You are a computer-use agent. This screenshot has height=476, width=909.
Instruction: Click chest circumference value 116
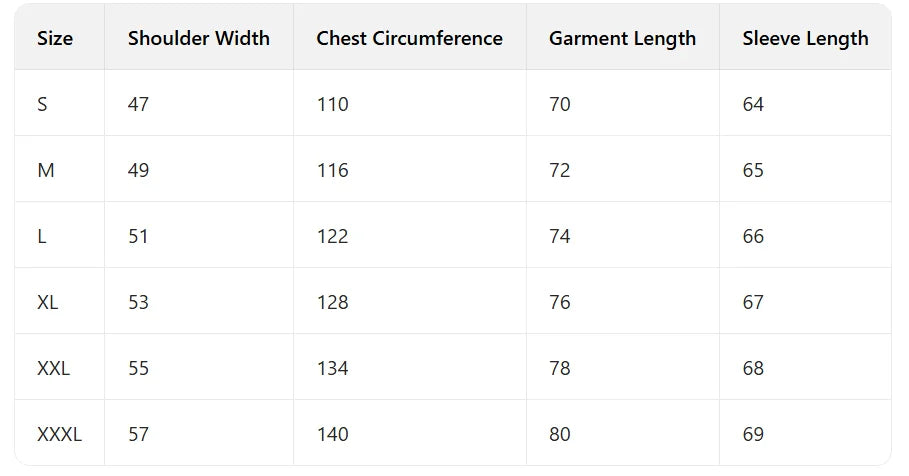[332, 170]
